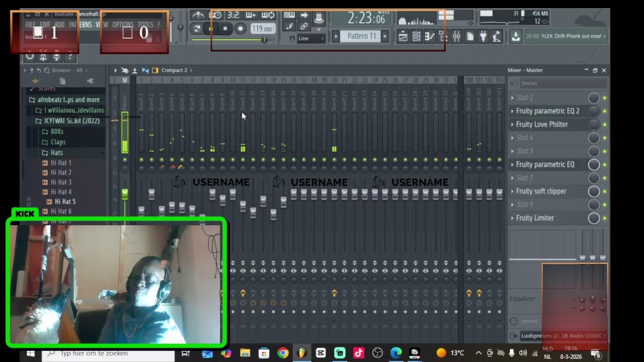Image resolution: width=644 pixels, height=362 pixels.
Task: Open the Mixer view icon
Action: [456, 36]
